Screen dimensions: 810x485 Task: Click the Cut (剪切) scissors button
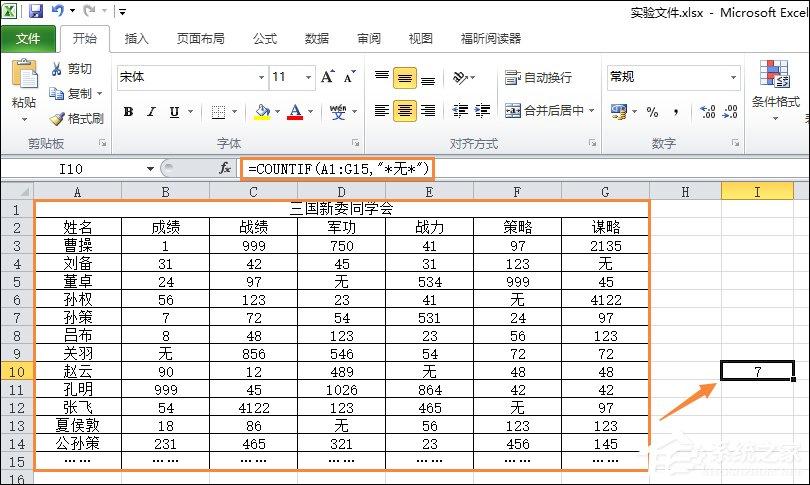(71, 69)
